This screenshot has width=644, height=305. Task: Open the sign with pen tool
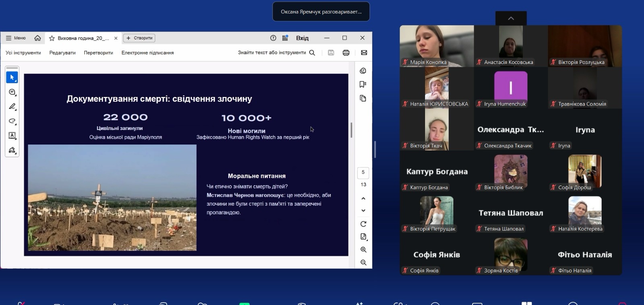click(x=12, y=150)
